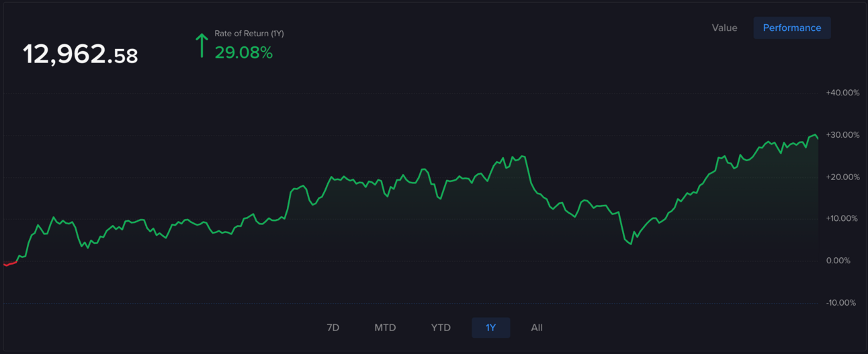Select the 7D time range
Image resolution: width=868 pixels, height=354 pixels.
coord(333,328)
